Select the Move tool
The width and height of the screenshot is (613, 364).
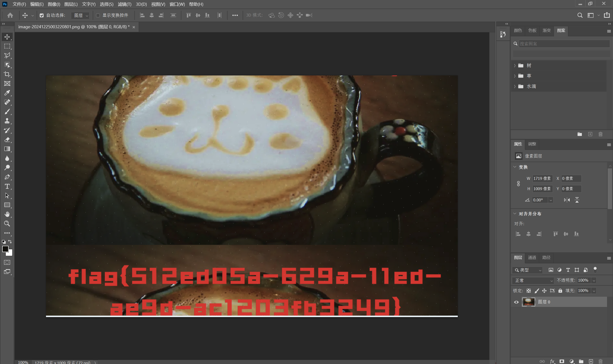tap(7, 37)
